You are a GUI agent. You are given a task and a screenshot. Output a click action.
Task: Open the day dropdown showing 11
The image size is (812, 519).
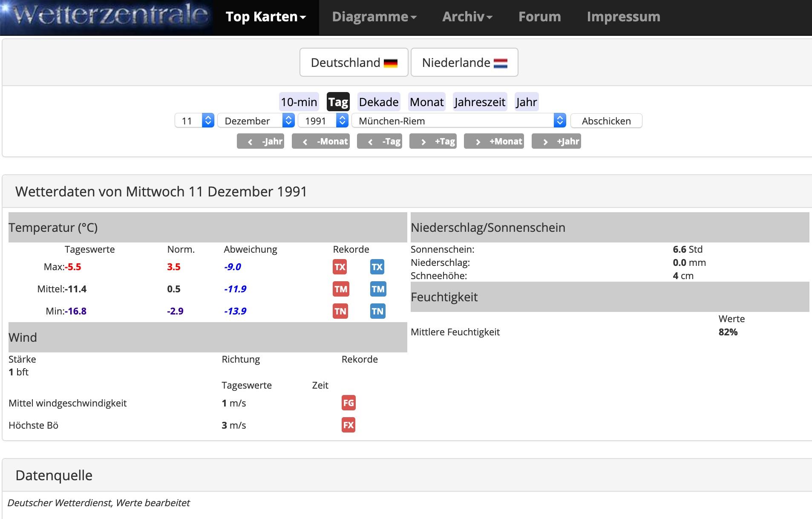point(194,121)
